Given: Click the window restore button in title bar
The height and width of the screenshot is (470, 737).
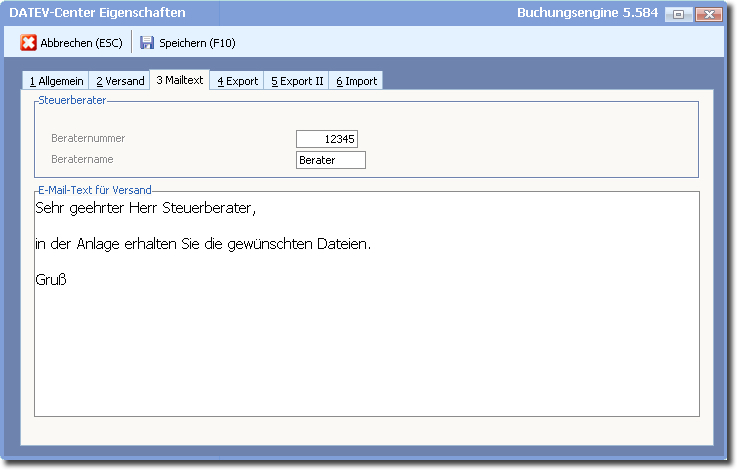Looking at the screenshot, I should (679, 15).
